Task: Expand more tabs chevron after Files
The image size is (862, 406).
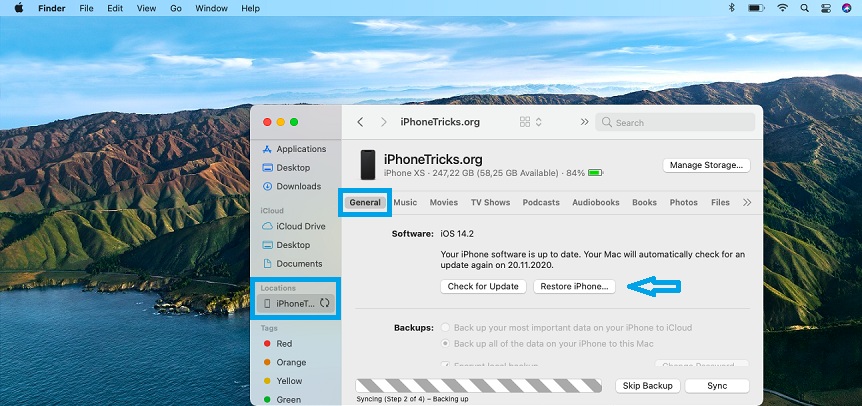Action: [x=747, y=202]
